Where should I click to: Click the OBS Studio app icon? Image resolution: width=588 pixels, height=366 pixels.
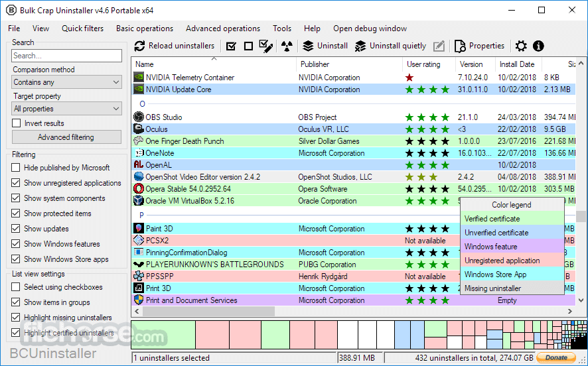[x=139, y=117]
